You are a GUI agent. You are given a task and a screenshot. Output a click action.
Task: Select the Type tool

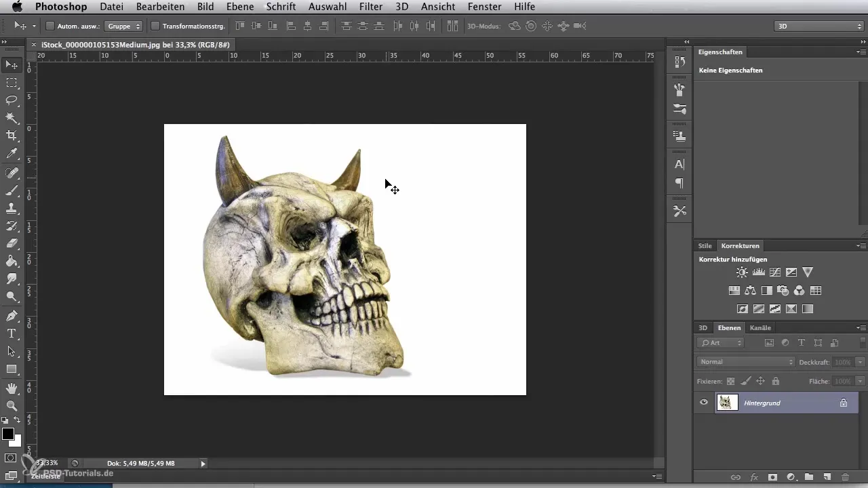(12, 333)
